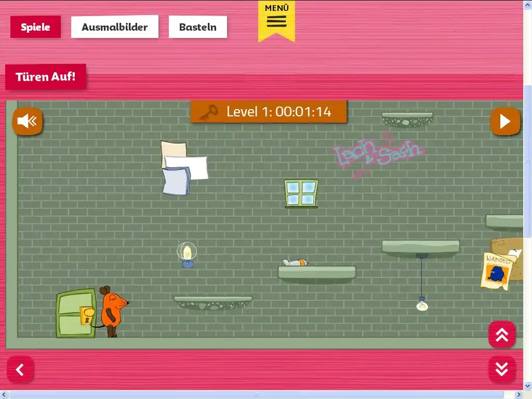This screenshot has height=399, width=532.
Task: Open the Ausmalbilder tab
Action: 115,27
